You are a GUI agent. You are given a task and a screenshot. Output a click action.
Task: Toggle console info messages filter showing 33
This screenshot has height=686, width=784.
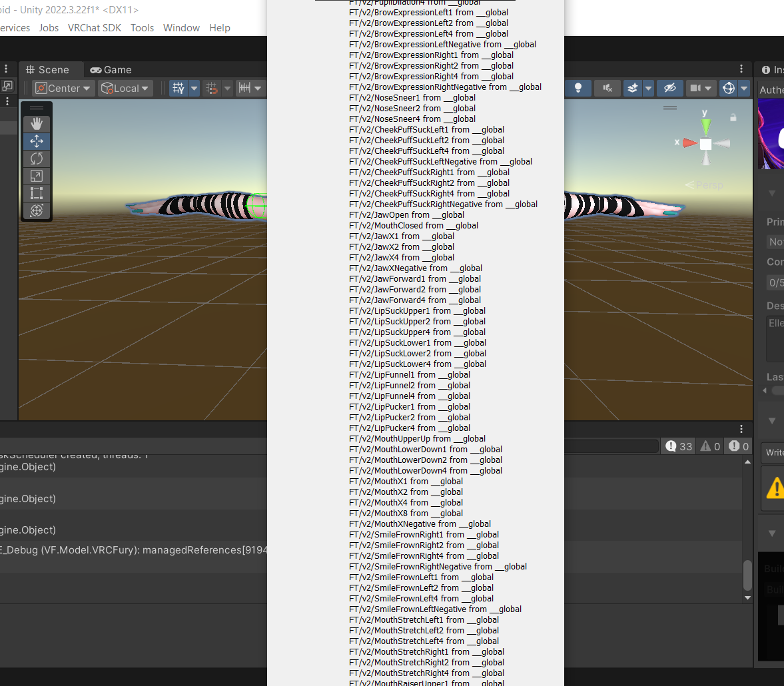(679, 446)
